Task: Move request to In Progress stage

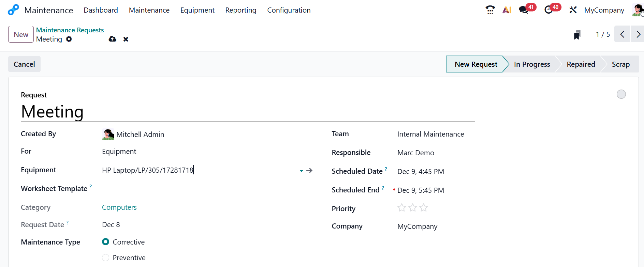Action: (532, 64)
